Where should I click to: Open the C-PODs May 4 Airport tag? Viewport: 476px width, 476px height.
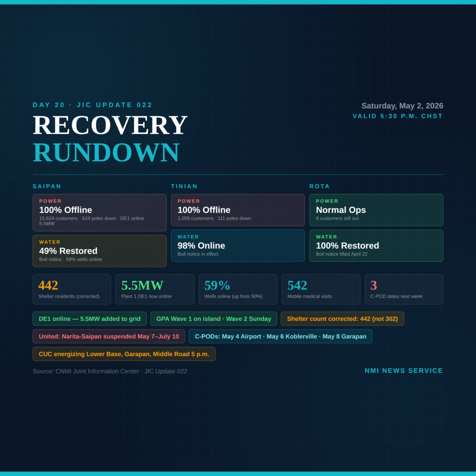[x=280, y=337]
